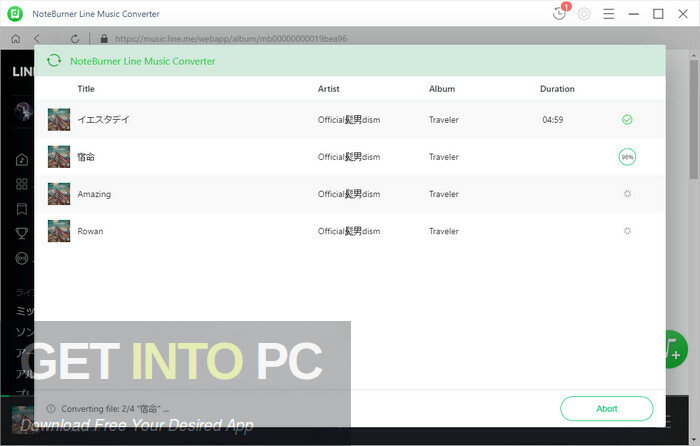Viewport: 700px width, 446px height.
Task: Select album thumbnail of イエスタデイ
Action: [x=59, y=119]
